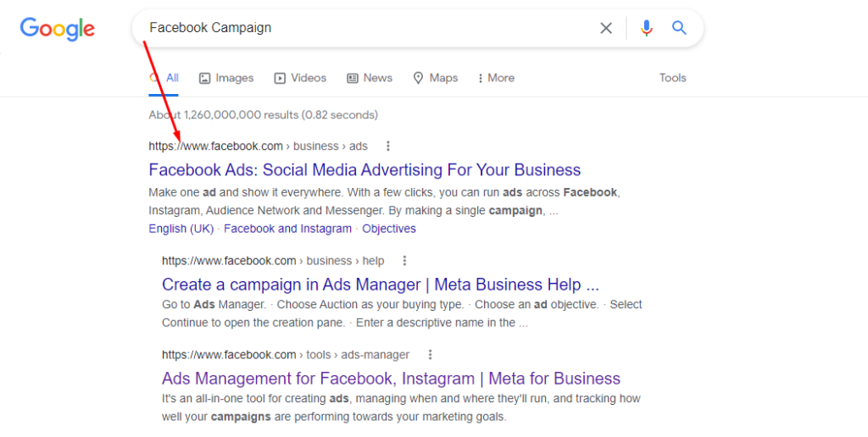Open the three-dot menu beside the business › help result
Viewport: 868px width, 437px height.
click(x=404, y=260)
